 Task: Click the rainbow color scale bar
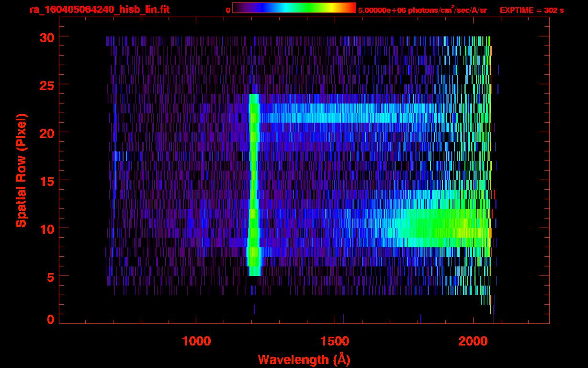(x=294, y=8)
